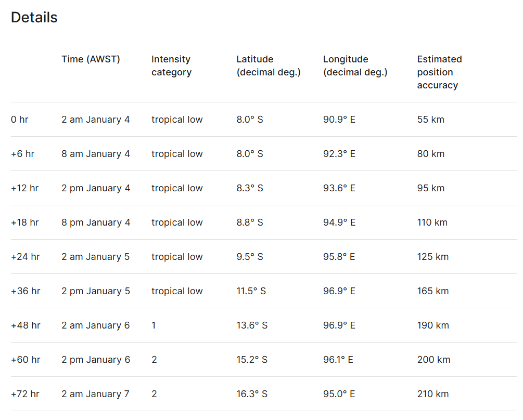
Task: Click the Intensity category column header
Action: point(171,66)
